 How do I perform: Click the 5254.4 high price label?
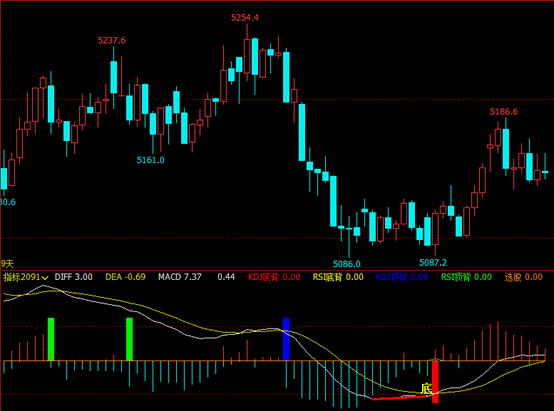click(x=245, y=18)
